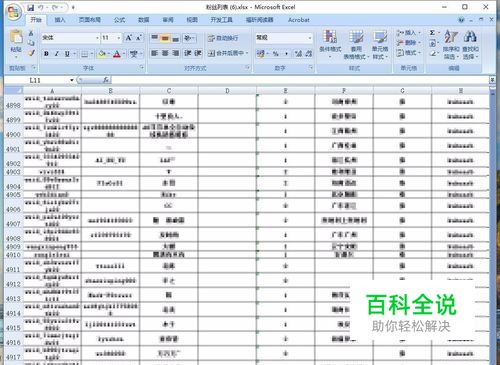Apply comma thousands separator style

click(x=286, y=53)
